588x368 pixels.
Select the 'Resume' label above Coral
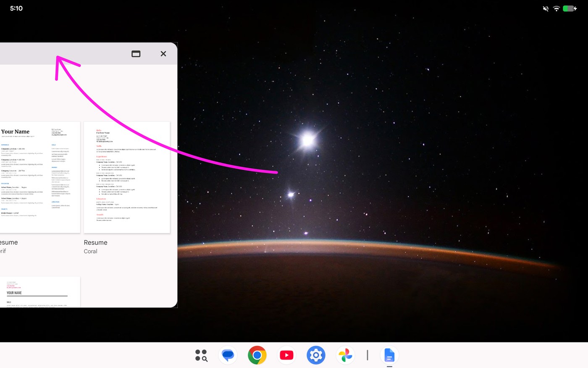[x=95, y=243]
